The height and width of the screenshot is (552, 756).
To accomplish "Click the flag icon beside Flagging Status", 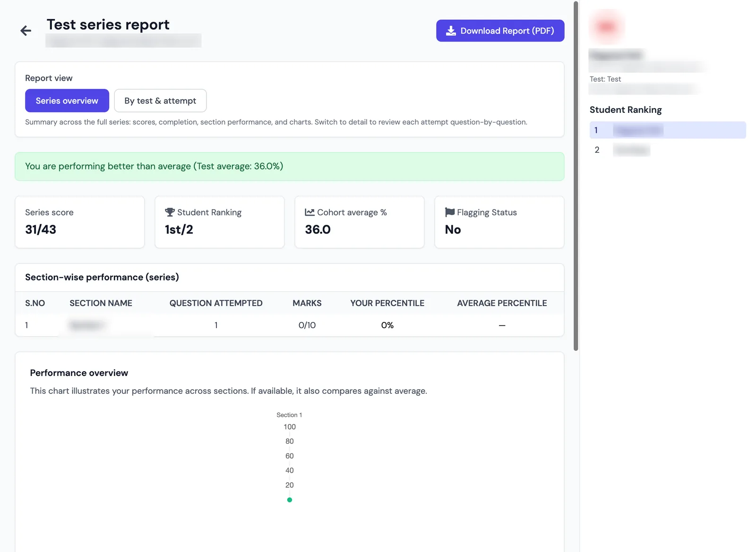I will pos(450,212).
